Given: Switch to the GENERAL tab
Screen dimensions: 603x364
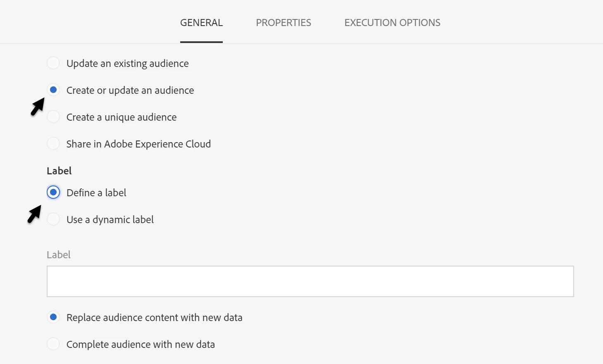Looking at the screenshot, I should click(201, 23).
